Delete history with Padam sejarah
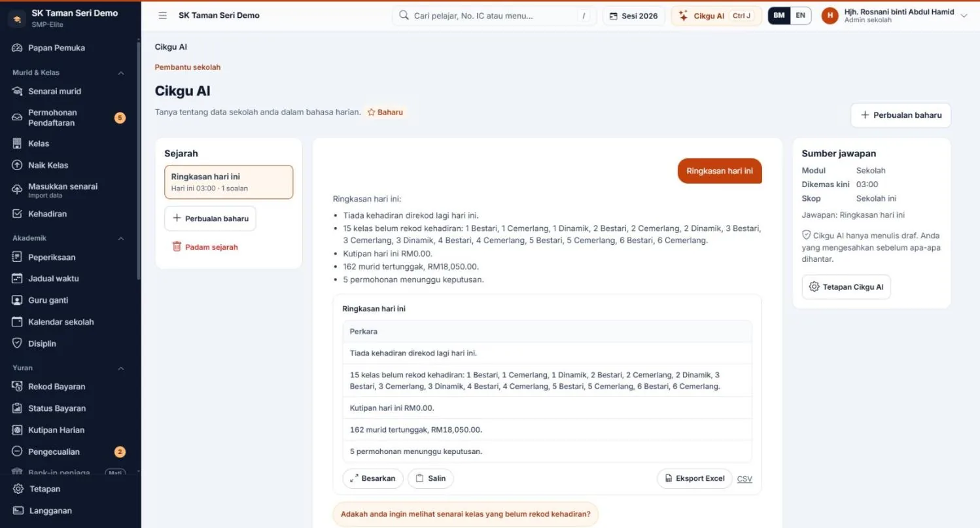980x528 pixels. click(205, 247)
